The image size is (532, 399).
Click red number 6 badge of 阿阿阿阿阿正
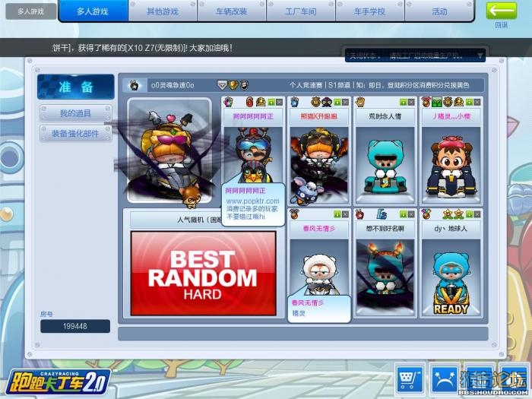pos(250,102)
